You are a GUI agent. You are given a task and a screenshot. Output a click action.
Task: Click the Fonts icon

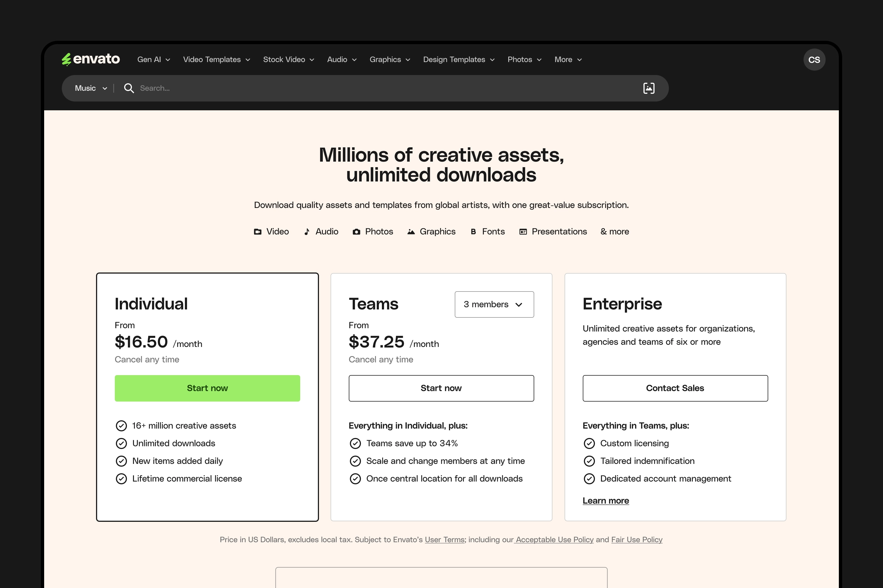point(474,232)
